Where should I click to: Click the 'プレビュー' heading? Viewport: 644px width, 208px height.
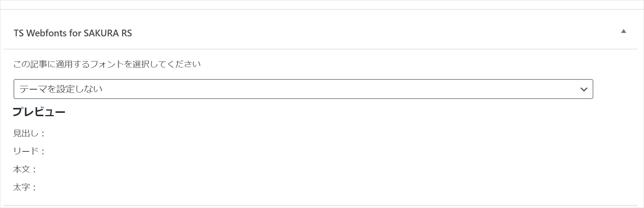click(x=39, y=112)
